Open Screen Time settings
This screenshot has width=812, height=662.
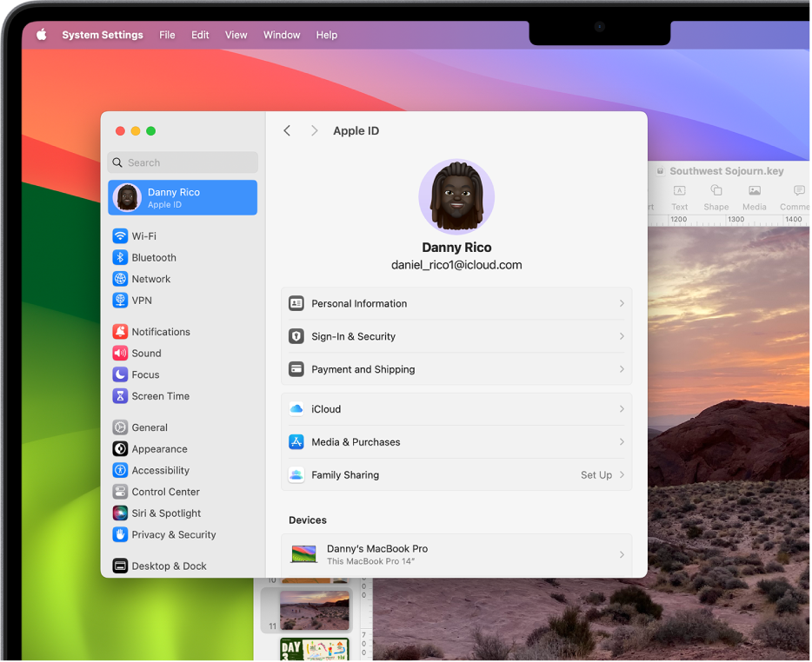(x=160, y=396)
